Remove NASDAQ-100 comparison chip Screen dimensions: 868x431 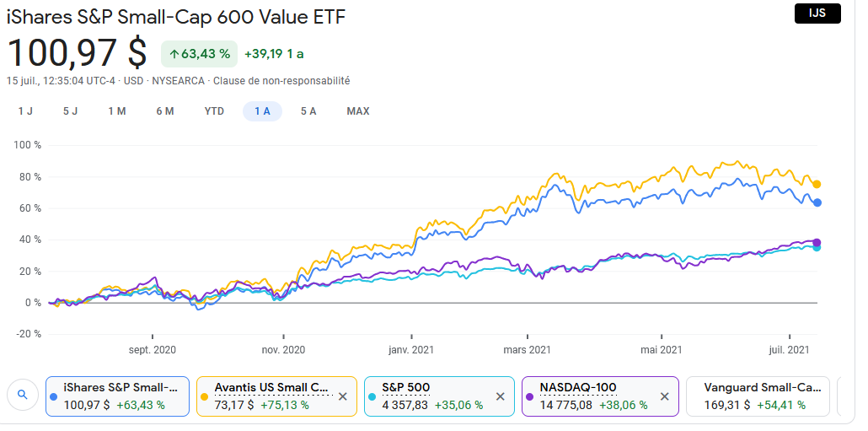[x=664, y=396]
